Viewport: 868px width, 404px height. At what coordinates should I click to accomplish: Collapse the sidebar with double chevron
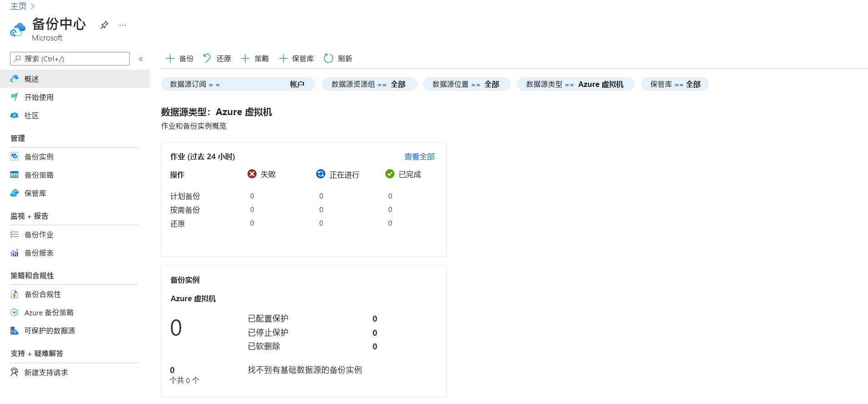tap(141, 59)
